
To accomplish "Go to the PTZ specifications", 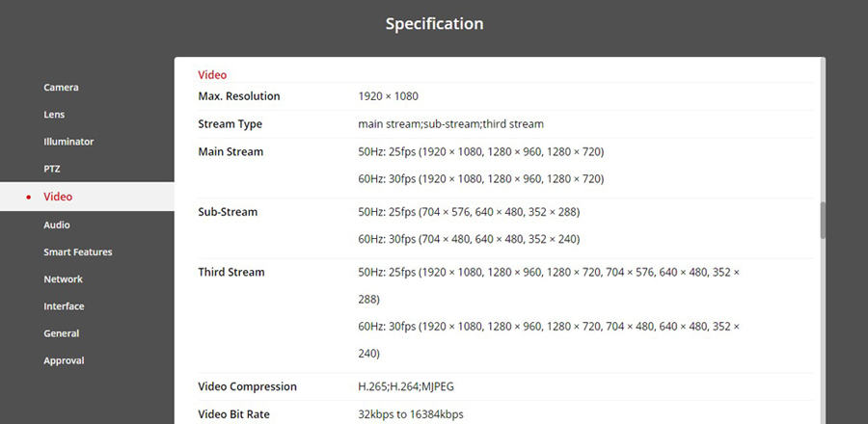I will 52,169.
